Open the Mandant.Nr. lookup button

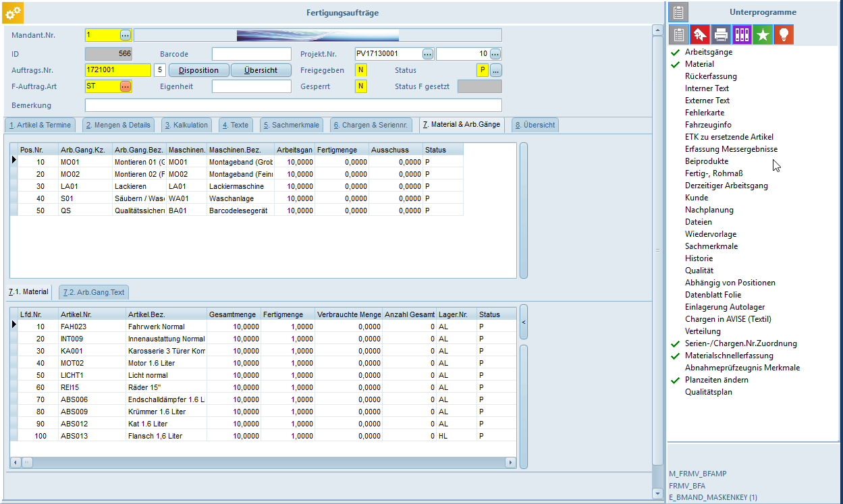coord(126,35)
